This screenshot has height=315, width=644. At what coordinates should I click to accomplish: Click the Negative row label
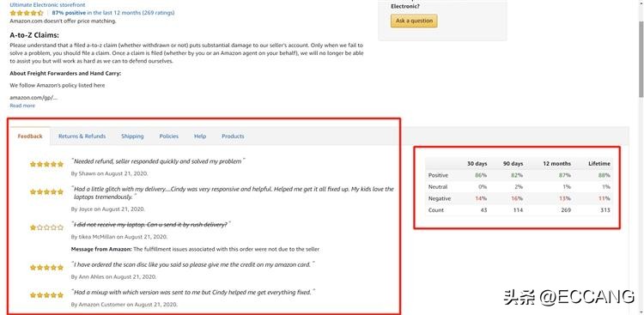click(x=440, y=198)
